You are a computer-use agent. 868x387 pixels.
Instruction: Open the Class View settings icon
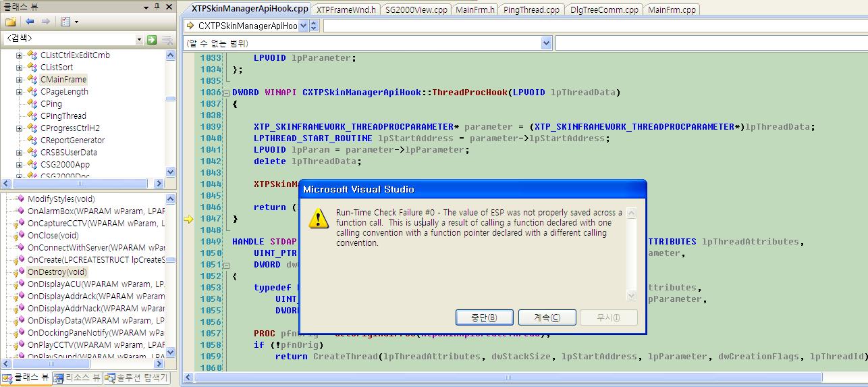tap(65, 22)
